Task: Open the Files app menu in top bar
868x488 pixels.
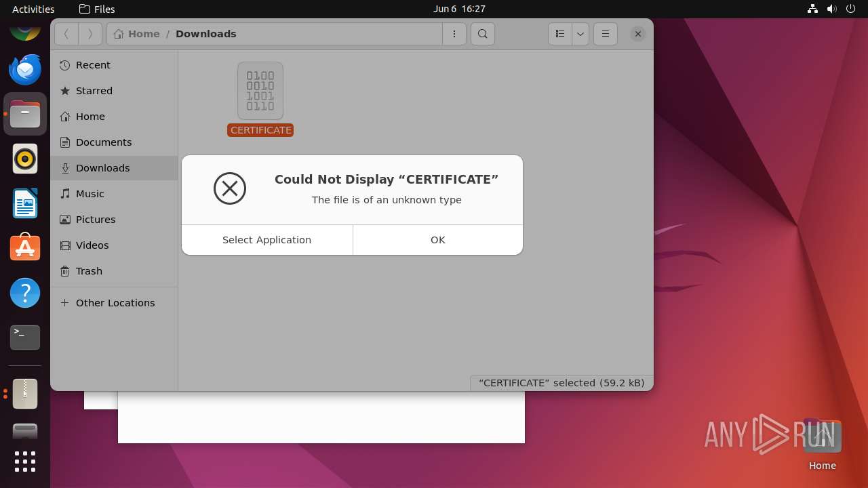Action: click(x=97, y=9)
